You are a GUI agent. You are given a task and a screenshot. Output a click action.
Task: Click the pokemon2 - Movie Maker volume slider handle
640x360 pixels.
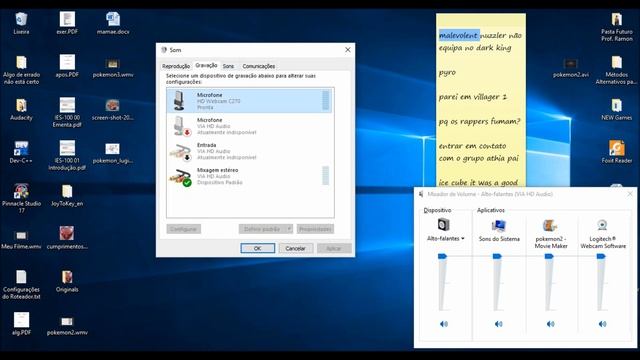click(x=549, y=256)
